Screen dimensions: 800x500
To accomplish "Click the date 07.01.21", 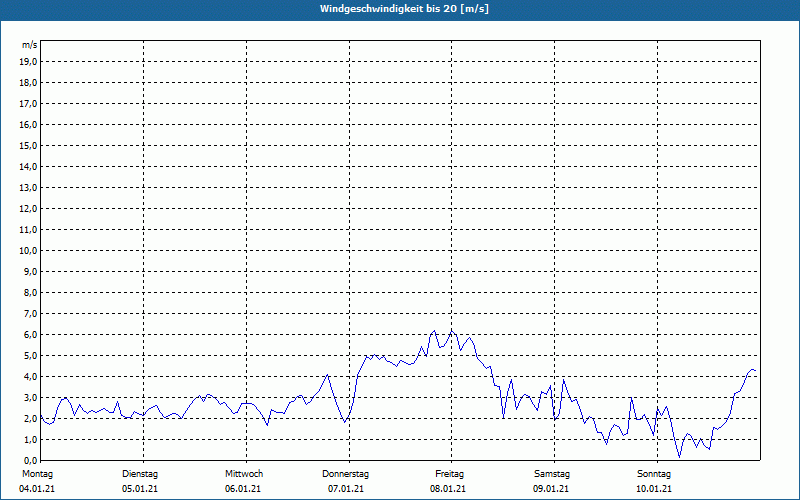I will (346, 489).
